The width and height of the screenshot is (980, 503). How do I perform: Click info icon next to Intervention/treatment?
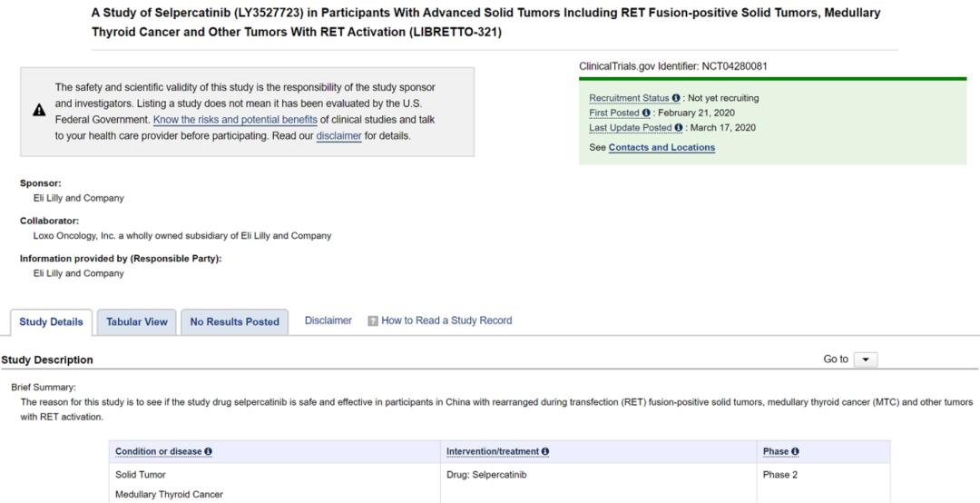coord(545,452)
